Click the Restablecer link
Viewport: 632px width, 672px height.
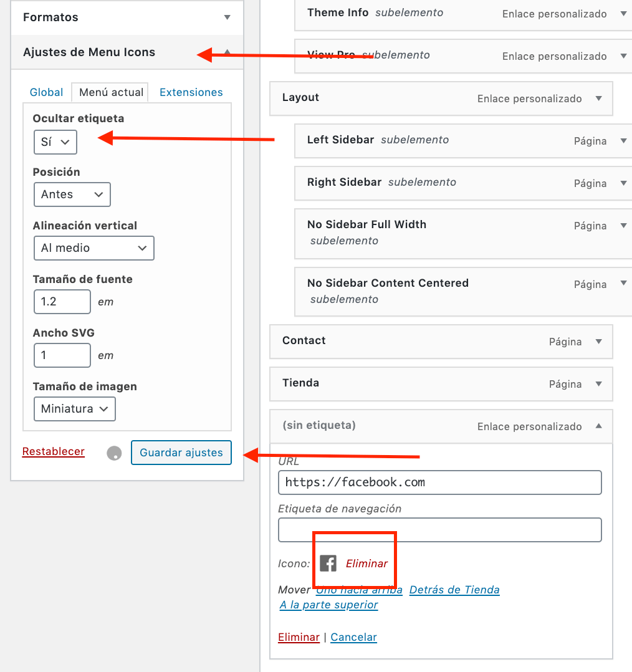(54, 451)
